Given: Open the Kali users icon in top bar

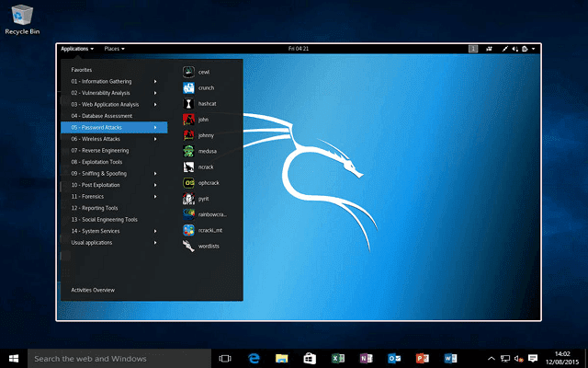Looking at the screenshot, I should click(x=489, y=49).
